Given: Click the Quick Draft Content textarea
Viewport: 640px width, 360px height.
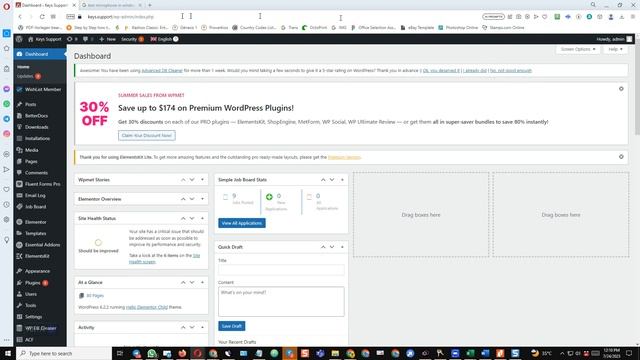Looking at the screenshot, I should click(x=281, y=302).
